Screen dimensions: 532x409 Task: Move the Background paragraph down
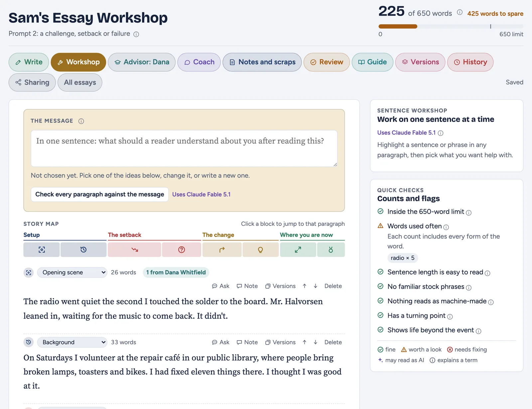(x=316, y=342)
